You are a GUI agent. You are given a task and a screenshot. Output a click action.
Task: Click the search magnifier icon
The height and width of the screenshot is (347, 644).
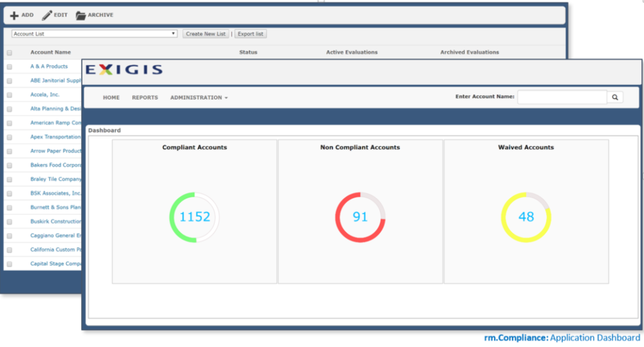[x=615, y=97]
